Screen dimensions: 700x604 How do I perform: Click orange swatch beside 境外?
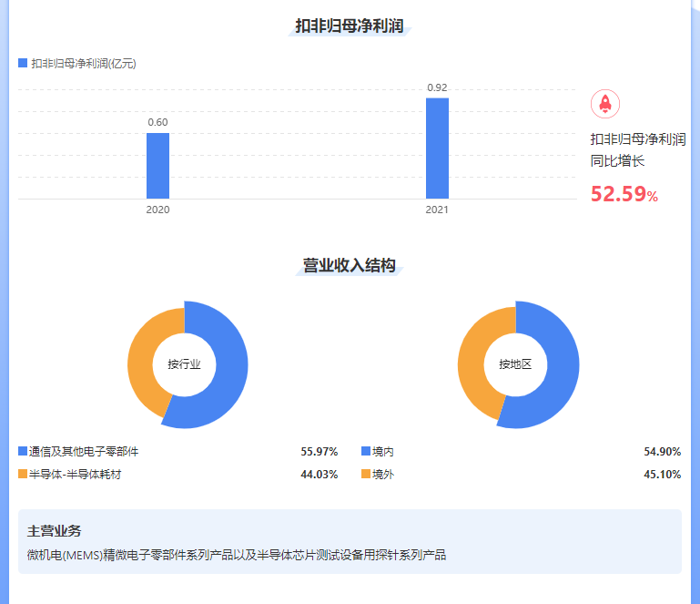[366, 475]
